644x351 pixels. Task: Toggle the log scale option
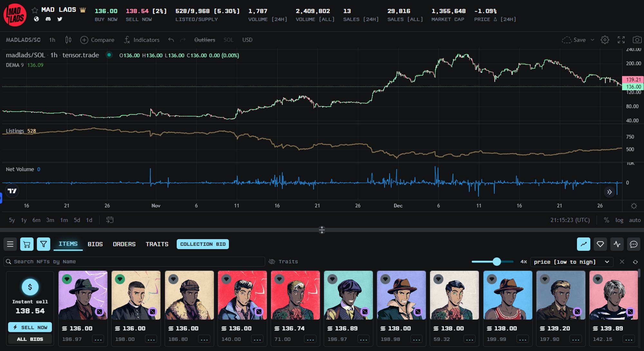619,220
